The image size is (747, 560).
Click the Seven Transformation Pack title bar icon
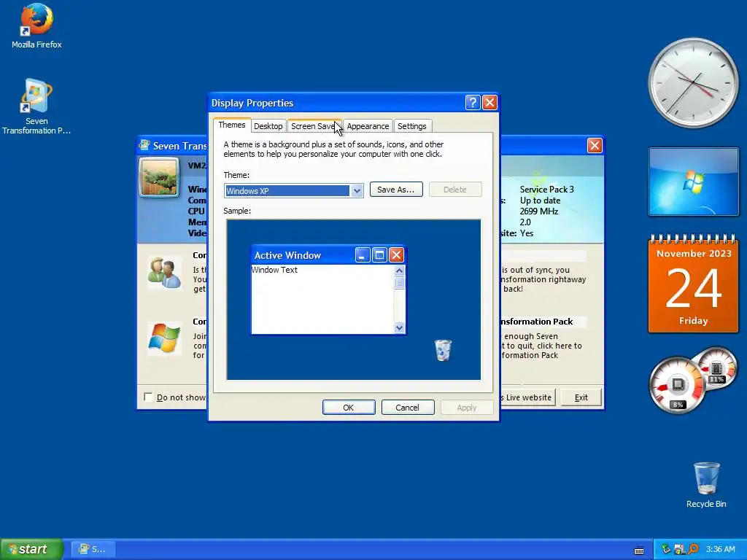[x=144, y=145]
